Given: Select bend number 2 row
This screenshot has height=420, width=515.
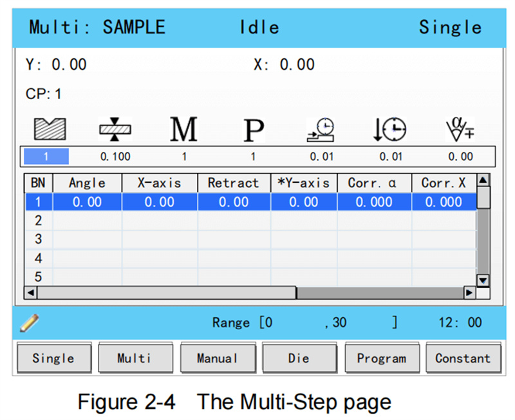Looking at the screenshot, I should tap(250, 221).
